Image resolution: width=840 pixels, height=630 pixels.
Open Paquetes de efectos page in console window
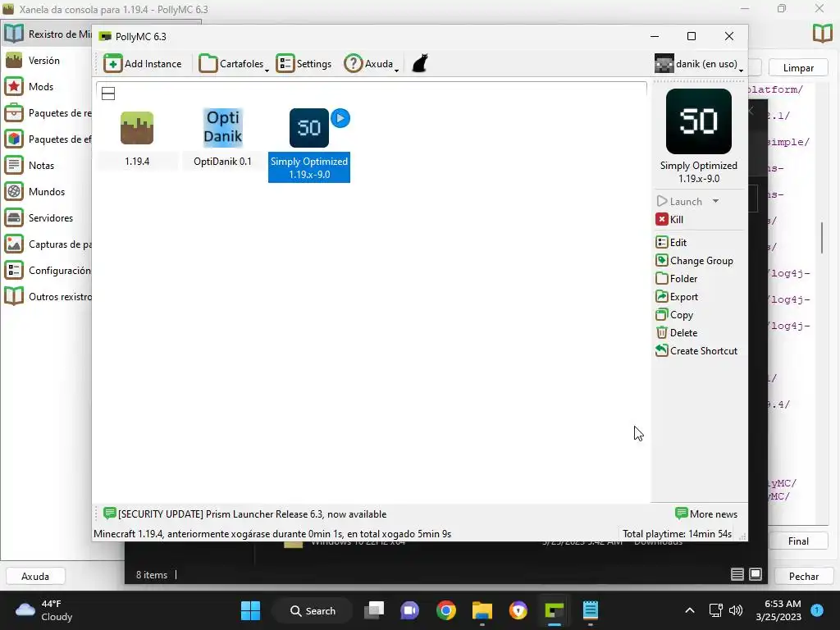pos(47,139)
